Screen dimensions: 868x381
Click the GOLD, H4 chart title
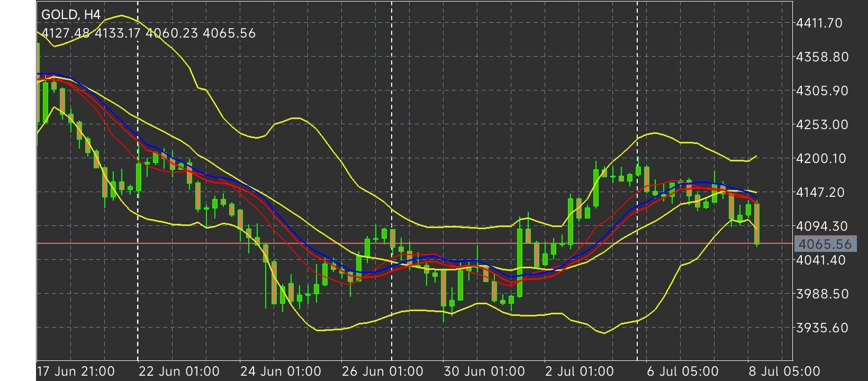coord(70,15)
